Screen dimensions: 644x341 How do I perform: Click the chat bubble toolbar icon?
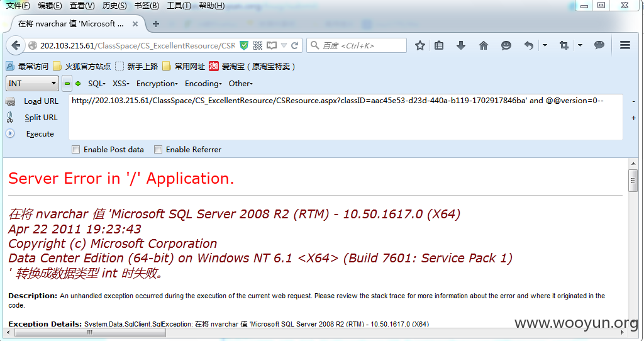click(x=599, y=45)
